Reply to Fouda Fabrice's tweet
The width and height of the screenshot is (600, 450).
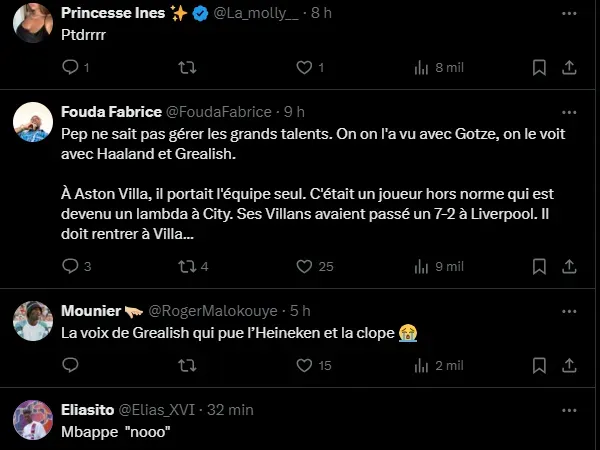(70, 266)
